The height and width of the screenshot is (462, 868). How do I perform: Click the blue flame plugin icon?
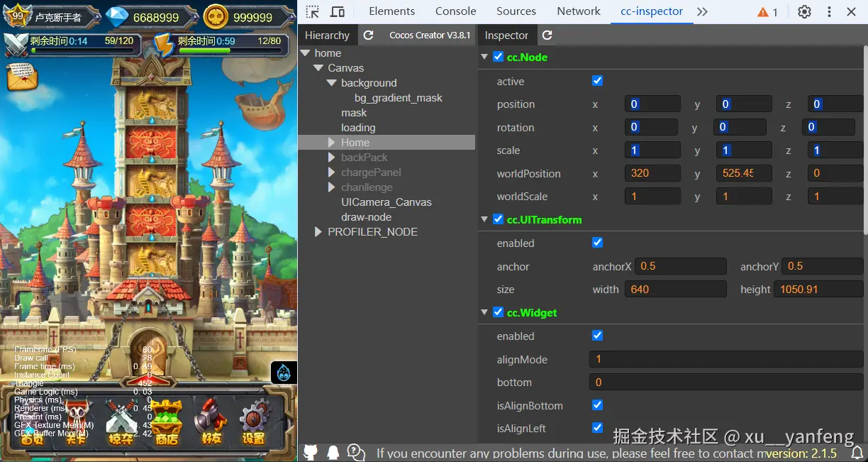pos(284,372)
